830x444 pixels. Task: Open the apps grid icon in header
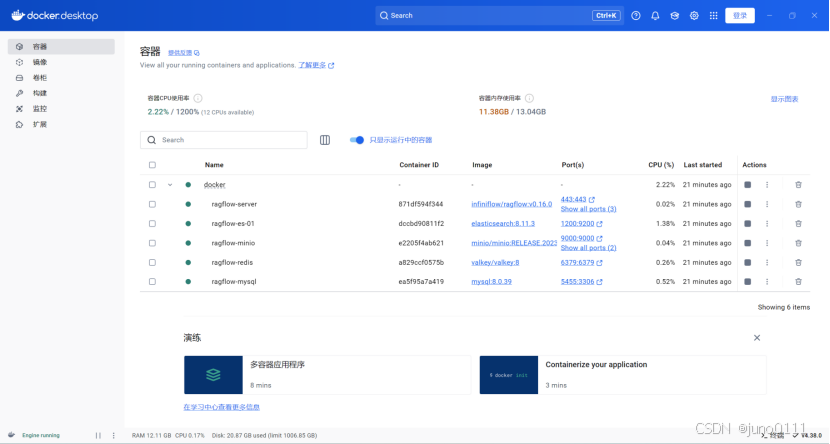click(x=714, y=16)
